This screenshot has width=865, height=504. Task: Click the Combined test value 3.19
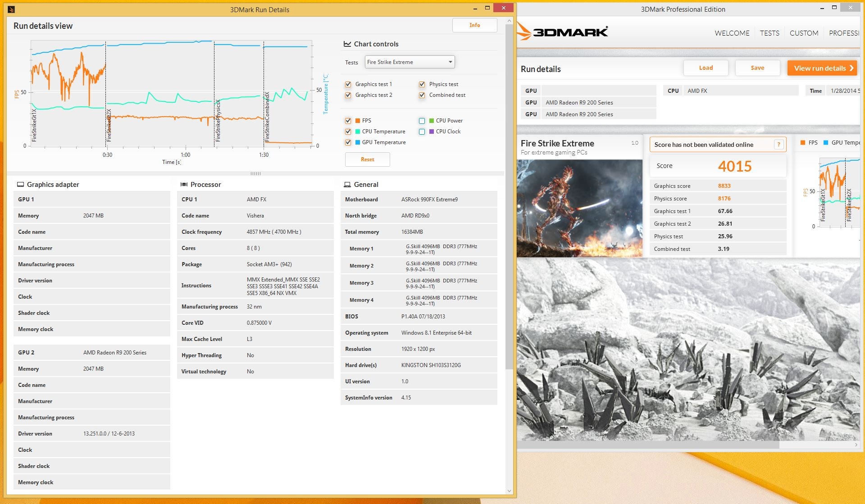[724, 249]
